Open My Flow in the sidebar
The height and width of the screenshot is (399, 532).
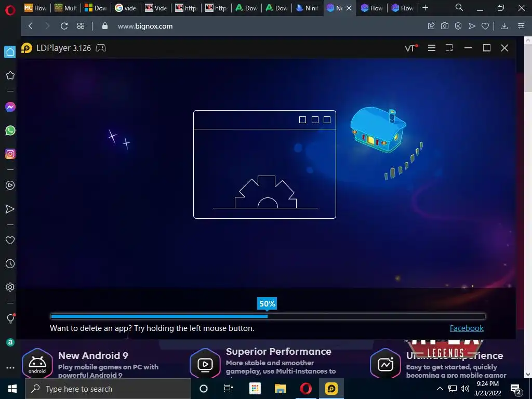coord(10,209)
